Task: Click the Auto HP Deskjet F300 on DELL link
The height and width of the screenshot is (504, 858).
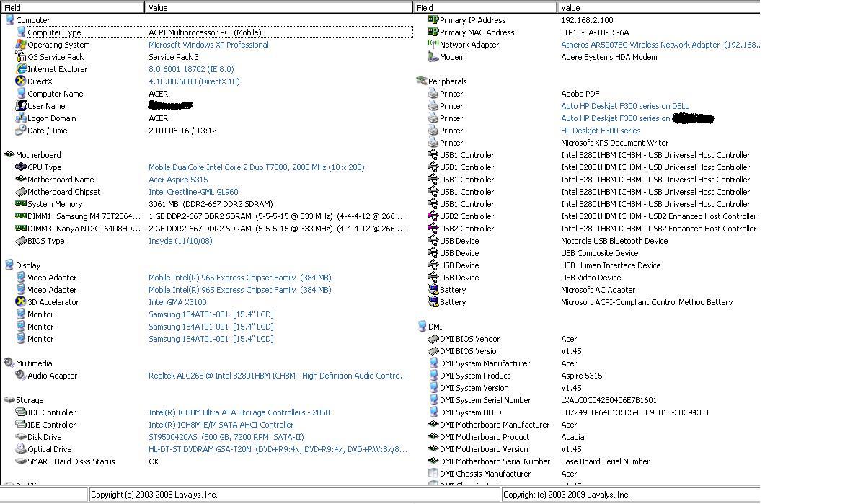Action: [x=624, y=106]
